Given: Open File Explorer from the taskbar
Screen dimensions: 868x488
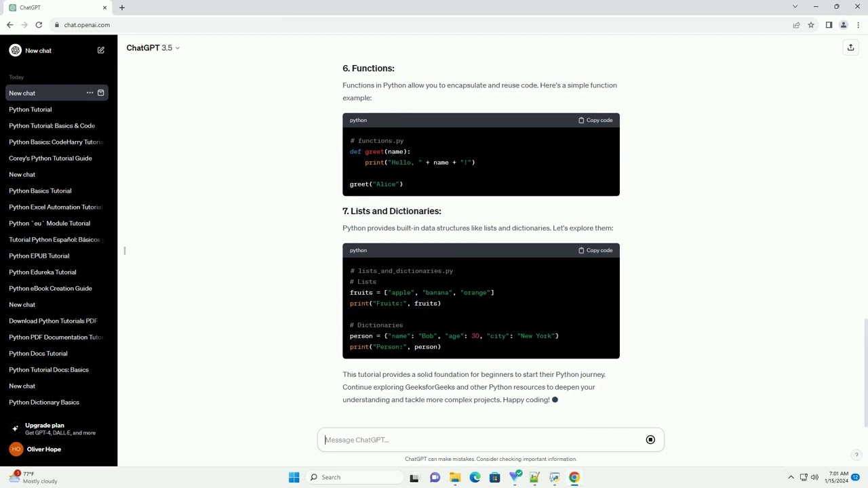Looking at the screenshot, I should point(454,477).
